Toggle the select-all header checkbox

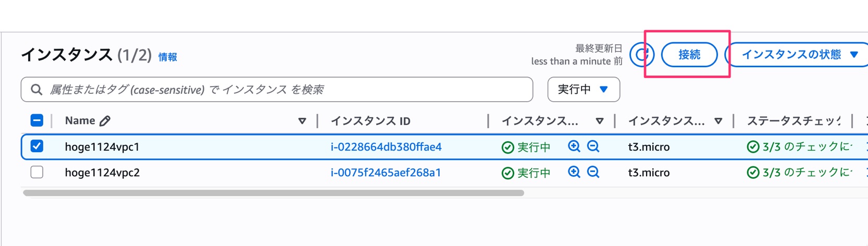tap(37, 120)
